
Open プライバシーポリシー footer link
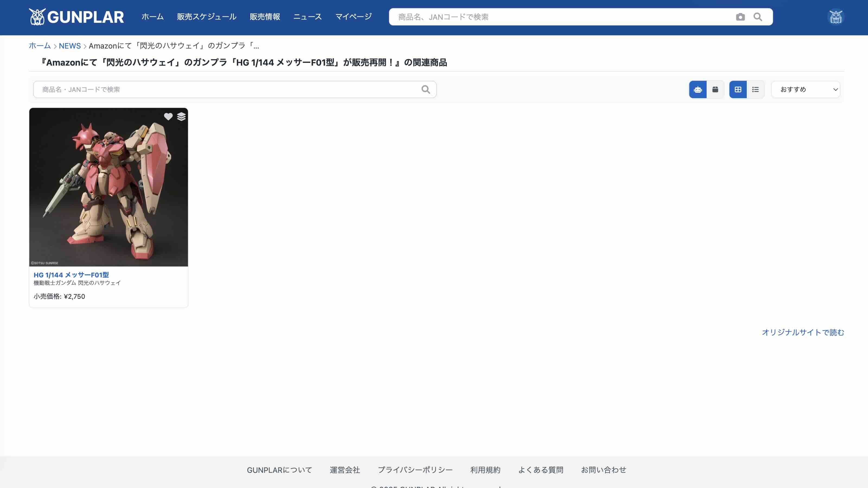tap(415, 470)
